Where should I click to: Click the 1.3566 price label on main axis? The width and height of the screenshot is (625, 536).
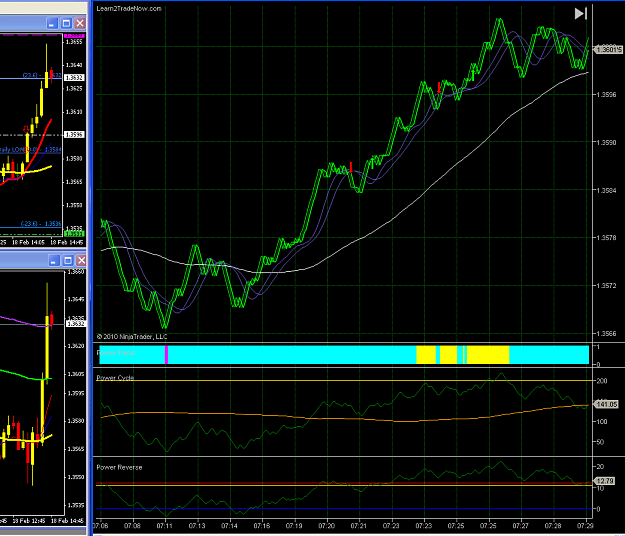click(x=606, y=334)
